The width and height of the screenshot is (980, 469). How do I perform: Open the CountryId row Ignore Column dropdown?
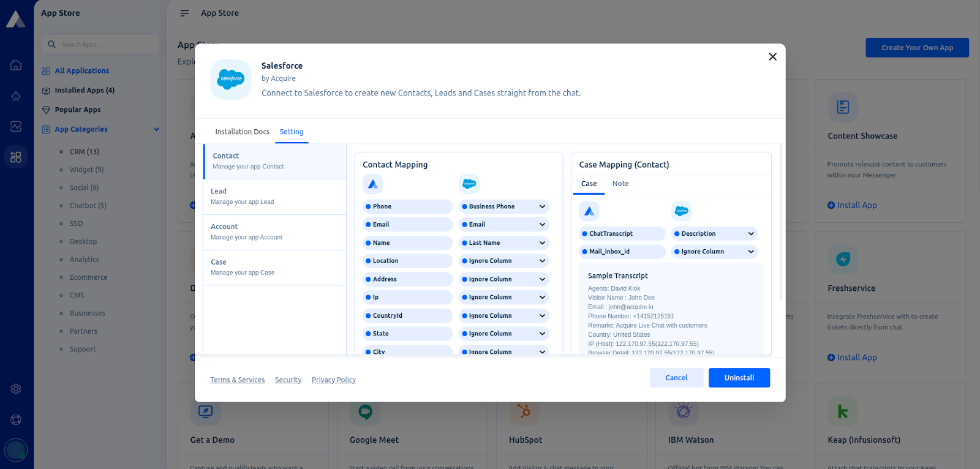(504, 316)
